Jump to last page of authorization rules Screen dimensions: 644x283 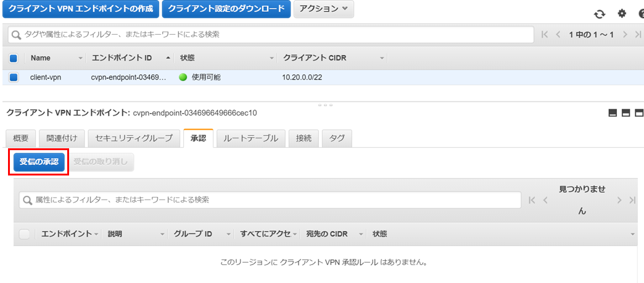coord(632,200)
